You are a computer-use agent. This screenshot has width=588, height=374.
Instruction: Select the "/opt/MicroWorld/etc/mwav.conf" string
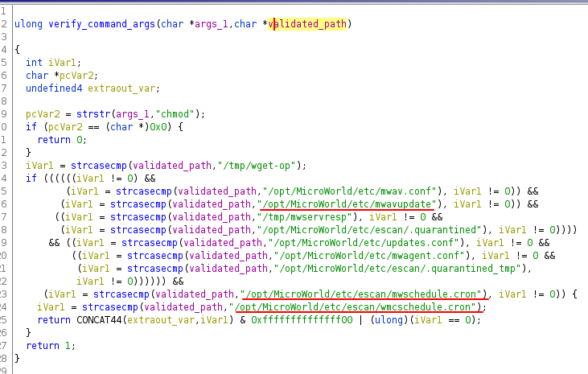pos(349,191)
